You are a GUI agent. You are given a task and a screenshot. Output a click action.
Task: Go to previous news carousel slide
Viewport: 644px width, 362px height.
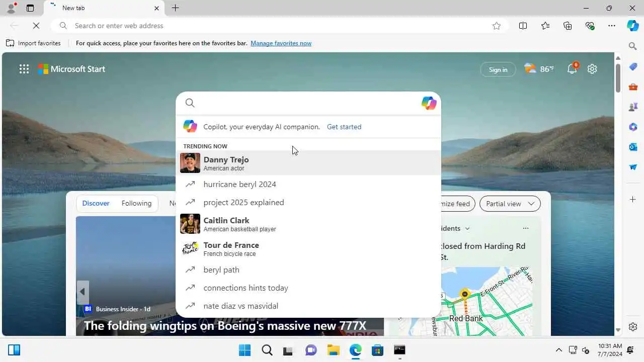point(83,292)
